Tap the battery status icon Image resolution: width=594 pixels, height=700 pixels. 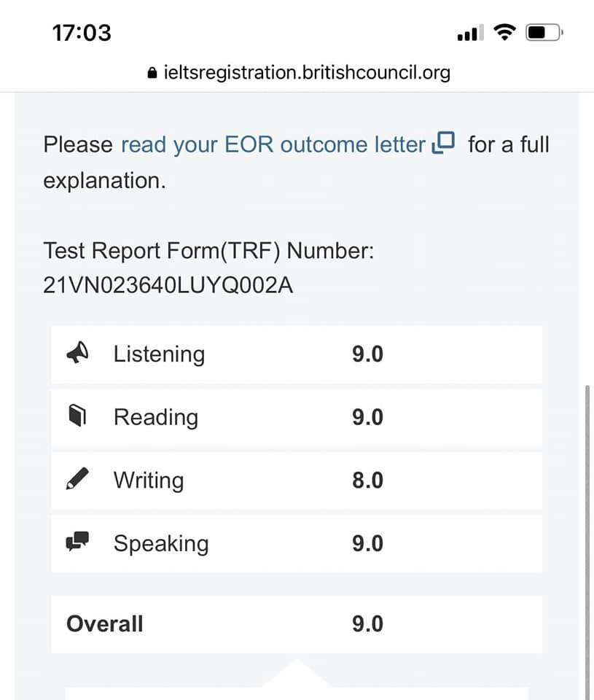coord(544,32)
